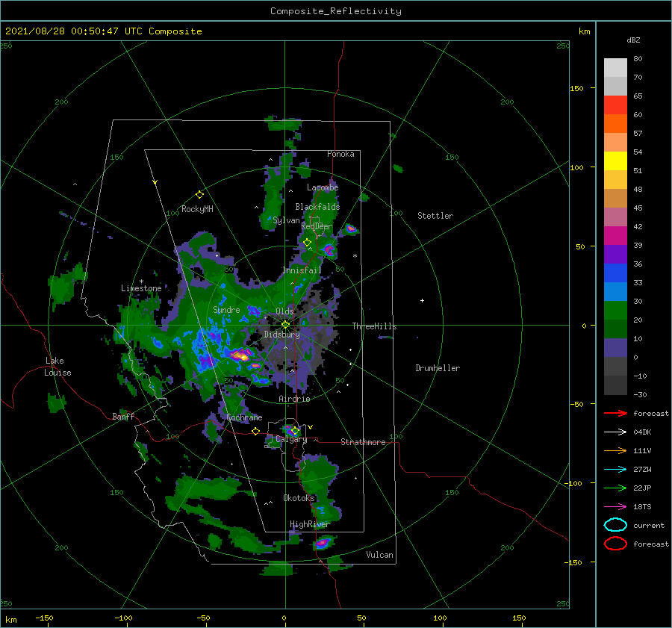Click the red band between 65 and 60 dBZ

615,105
